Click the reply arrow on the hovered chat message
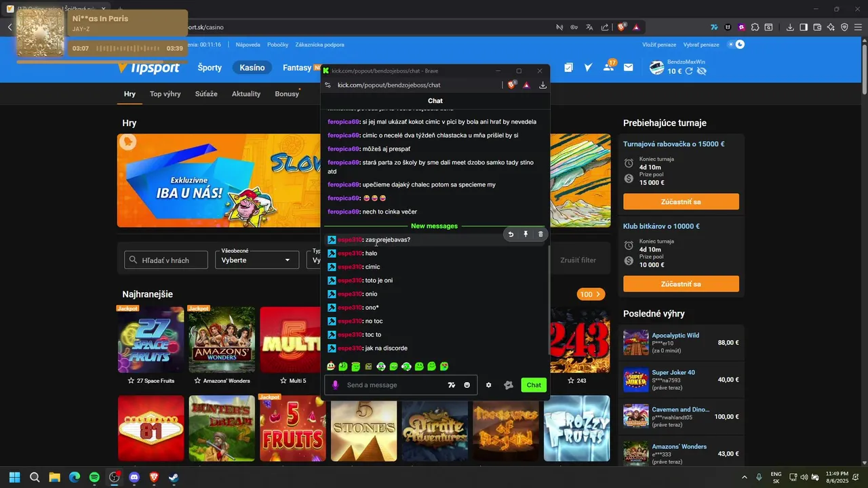This screenshot has width=868, height=488. tap(511, 235)
